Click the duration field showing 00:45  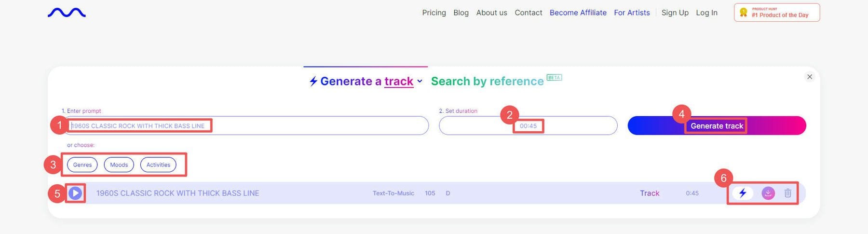tap(528, 126)
